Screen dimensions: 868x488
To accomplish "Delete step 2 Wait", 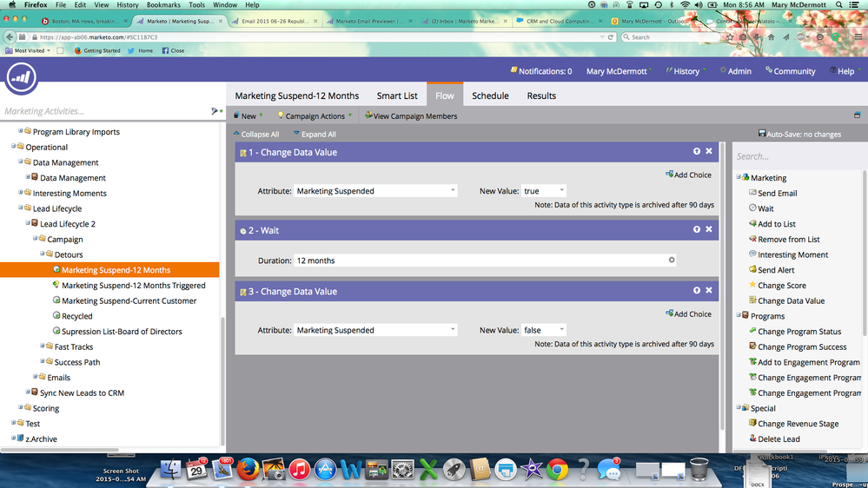I will [x=709, y=229].
